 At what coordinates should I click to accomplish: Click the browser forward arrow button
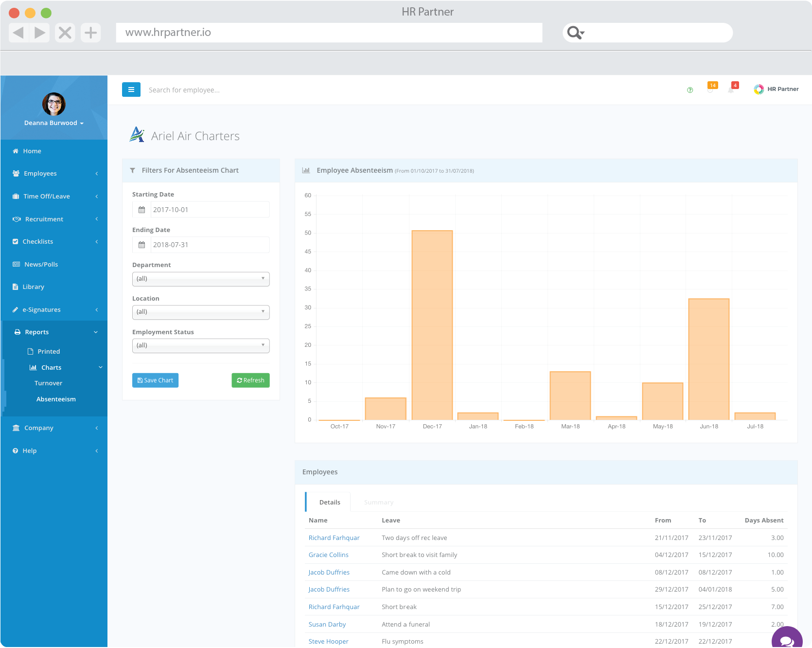tap(40, 33)
